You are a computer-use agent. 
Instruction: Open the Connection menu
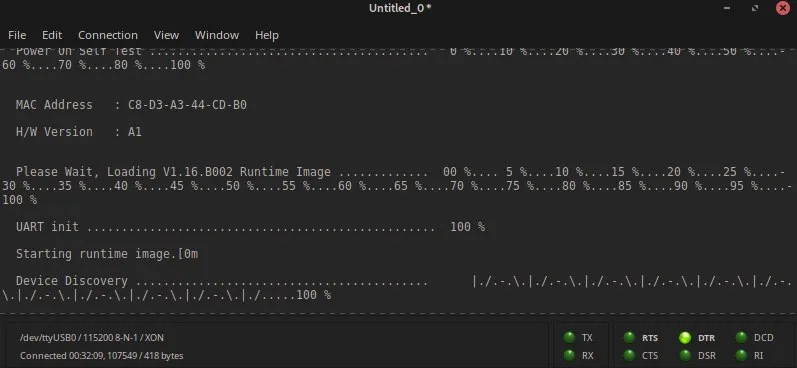[x=108, y=35]
